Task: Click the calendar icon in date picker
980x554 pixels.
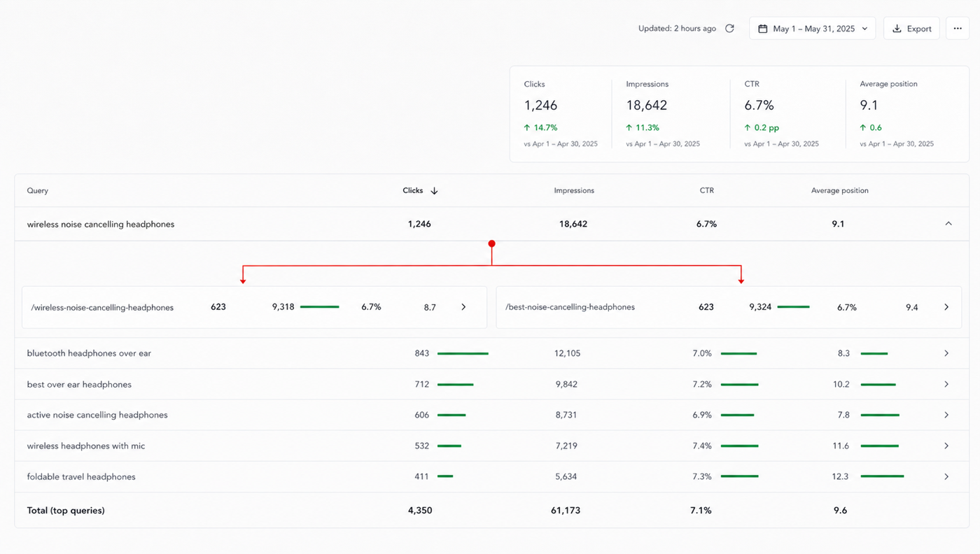Action: (x=763, y=29)
